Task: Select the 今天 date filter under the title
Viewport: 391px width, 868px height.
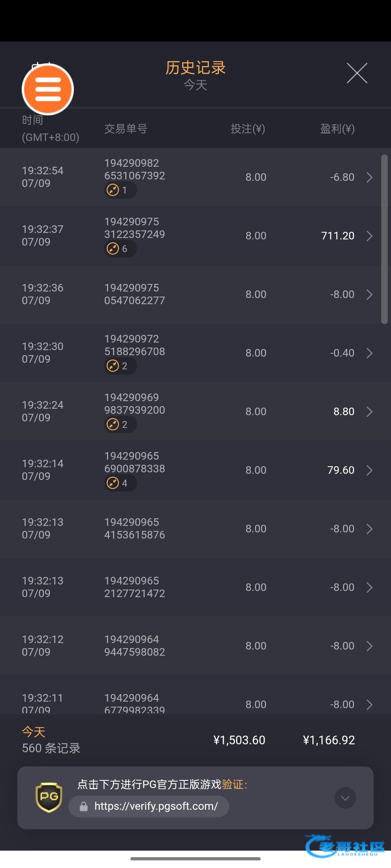Action: coord(195,85)
